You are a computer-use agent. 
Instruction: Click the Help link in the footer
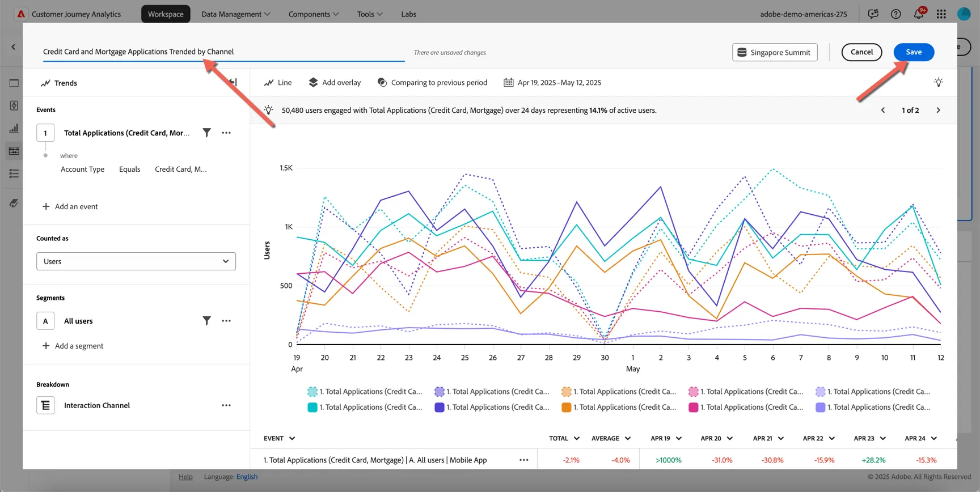[x=185, y=477]
